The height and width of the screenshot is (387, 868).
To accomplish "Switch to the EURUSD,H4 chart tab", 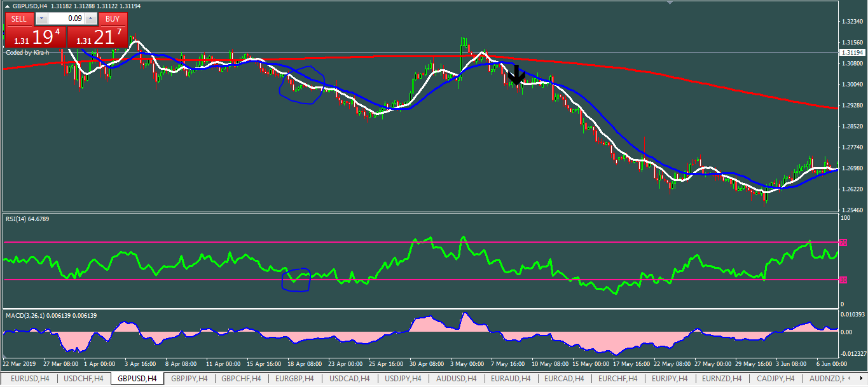I will point(29,379).
